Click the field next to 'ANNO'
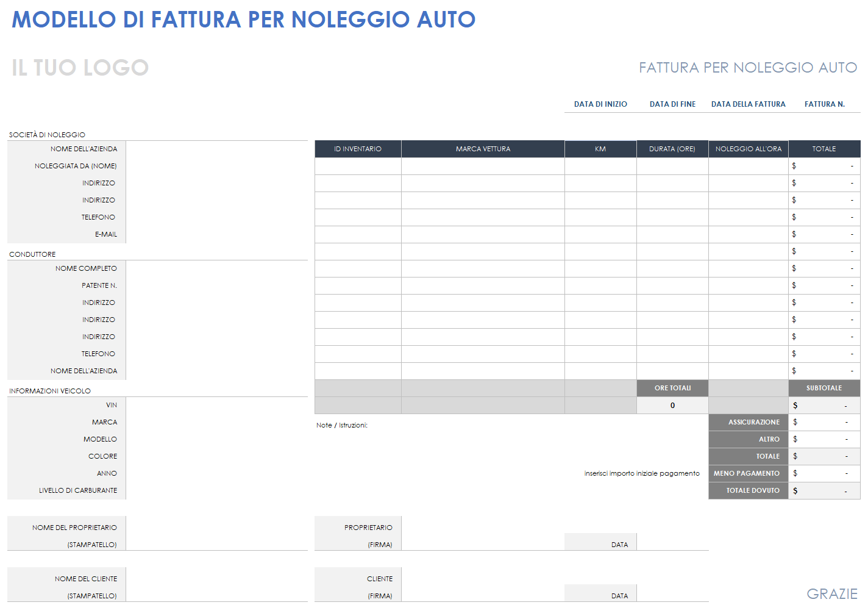Image resolution: width=868 pixels, height=616 pixels. click(217, 473)
